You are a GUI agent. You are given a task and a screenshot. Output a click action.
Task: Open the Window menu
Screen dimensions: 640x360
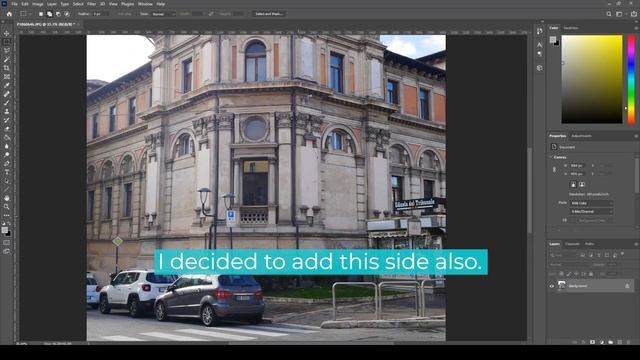point(145,4)
